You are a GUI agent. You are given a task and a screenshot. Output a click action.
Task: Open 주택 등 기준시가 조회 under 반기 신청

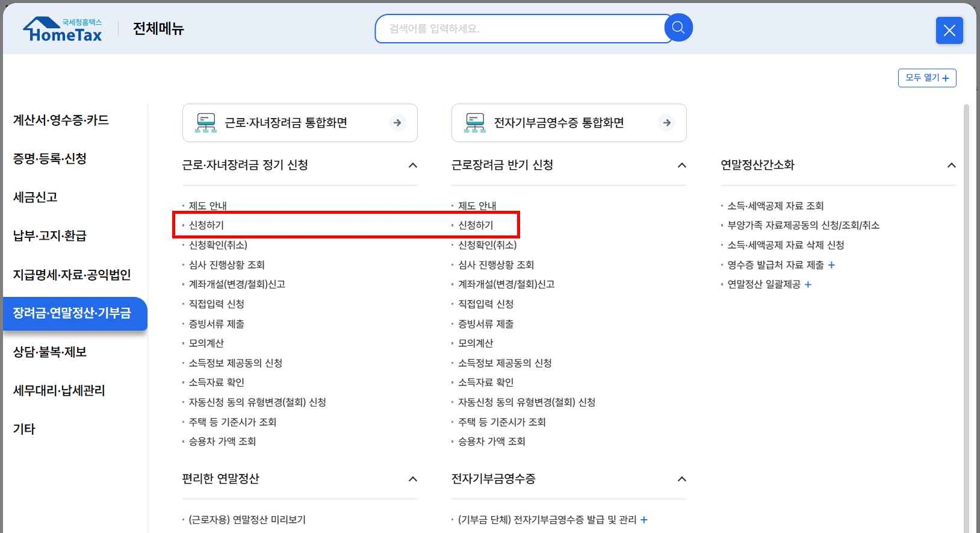pos(502,422)
